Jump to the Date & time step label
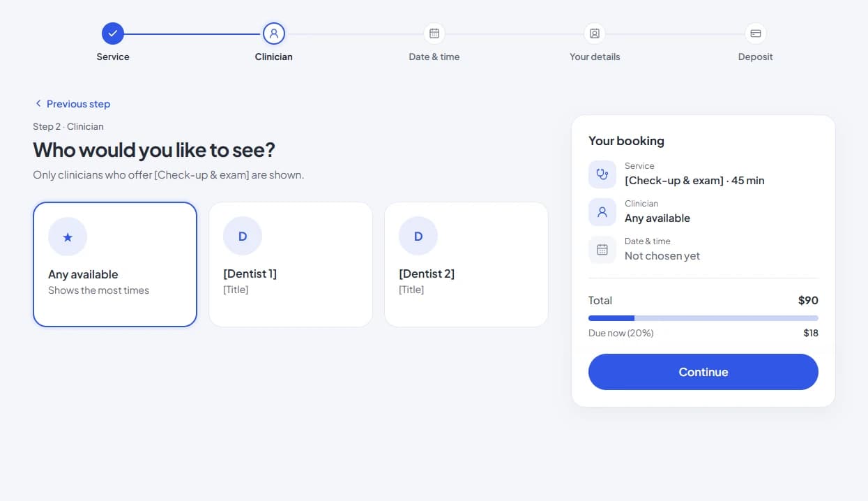The image size is (868, 501). click(x=434, y=57)
